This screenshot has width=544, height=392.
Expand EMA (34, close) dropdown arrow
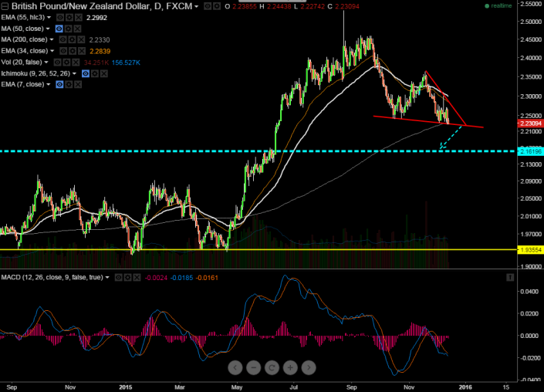(52, 51)
